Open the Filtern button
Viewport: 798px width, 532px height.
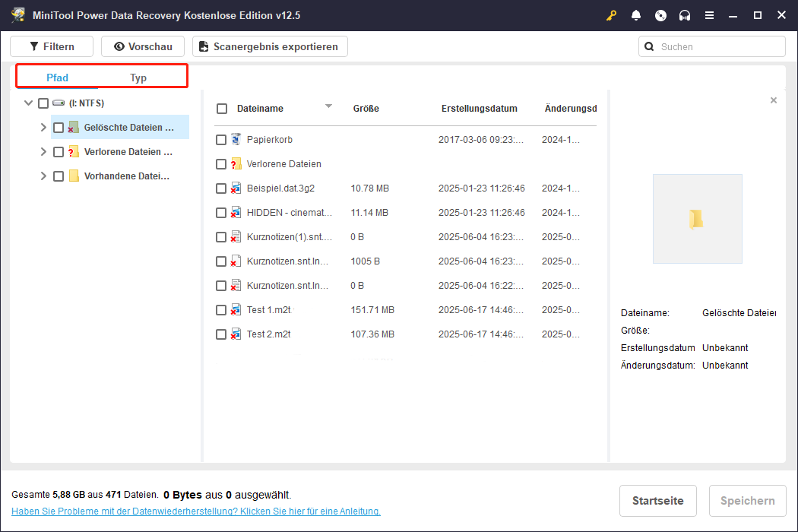52,46
